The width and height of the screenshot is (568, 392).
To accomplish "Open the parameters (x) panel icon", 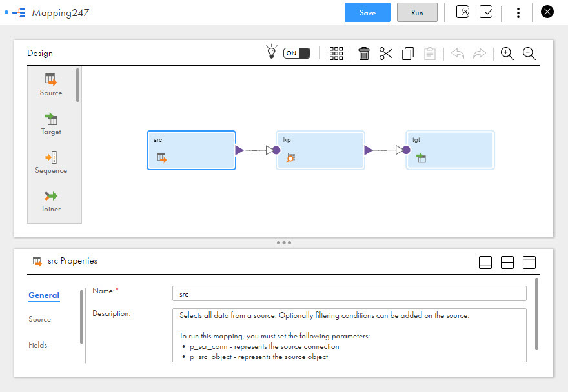I will (463, 12).
